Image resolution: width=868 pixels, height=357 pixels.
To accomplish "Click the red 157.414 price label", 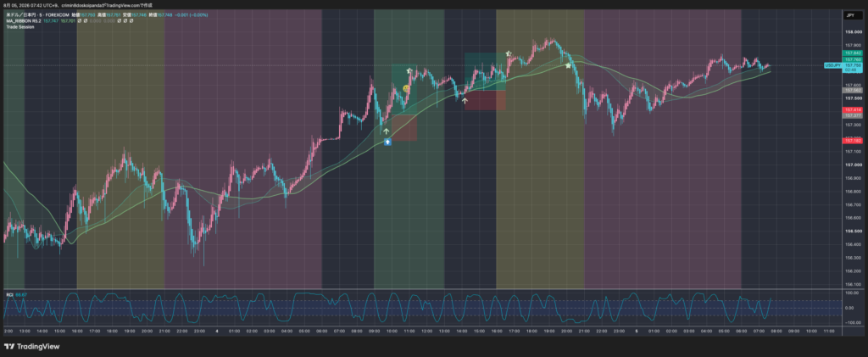I will coord(851,110).
